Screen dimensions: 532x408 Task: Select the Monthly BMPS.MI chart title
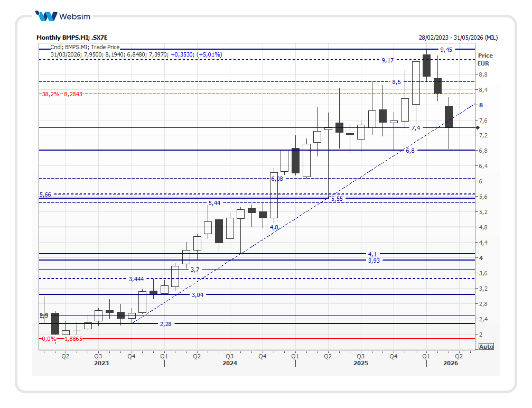point(71,38)
